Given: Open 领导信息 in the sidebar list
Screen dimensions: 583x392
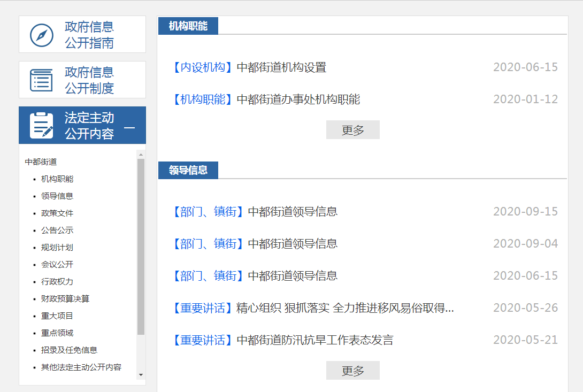Looking at the screenshot, I should coord(57,196).
